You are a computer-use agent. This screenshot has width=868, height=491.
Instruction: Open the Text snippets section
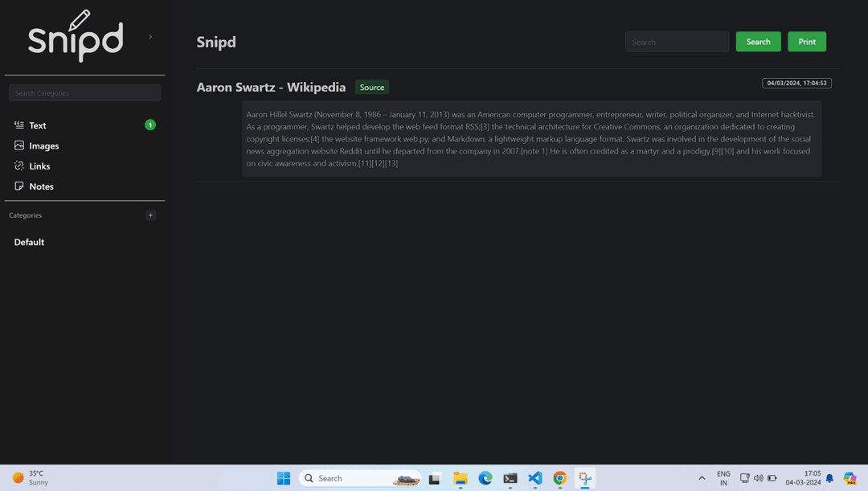(x=38, y=125)
